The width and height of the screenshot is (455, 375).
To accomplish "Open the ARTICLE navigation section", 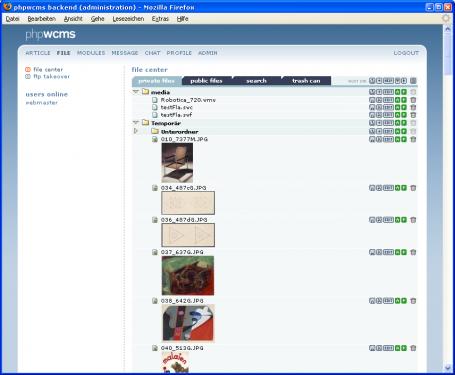I will point(38,53).
